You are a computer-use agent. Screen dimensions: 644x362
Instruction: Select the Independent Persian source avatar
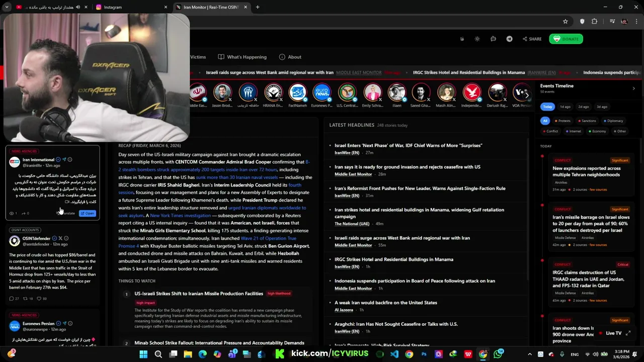click(471, 93)
